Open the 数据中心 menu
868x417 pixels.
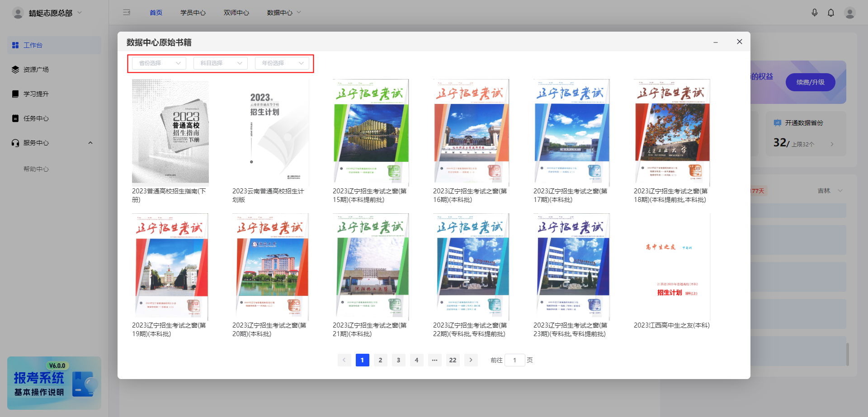(283, 13)
